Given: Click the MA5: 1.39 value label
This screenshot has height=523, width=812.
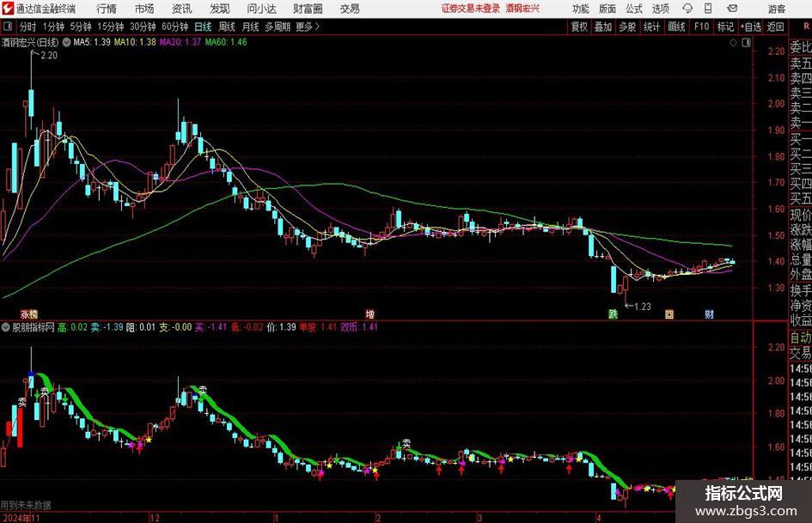Looking at the screenshot, I should (92, 42).
